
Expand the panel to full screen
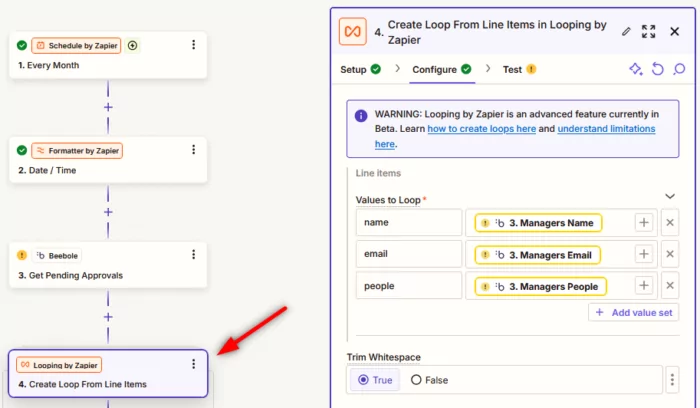[x=648, y=31]
